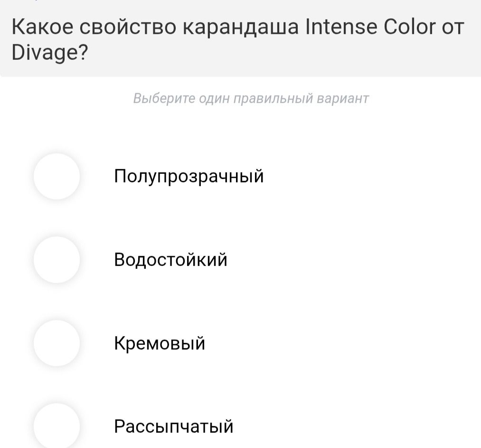Click the word 'Какое' starting the question
This screenshot has width=481, height=448.
point(42,27)
